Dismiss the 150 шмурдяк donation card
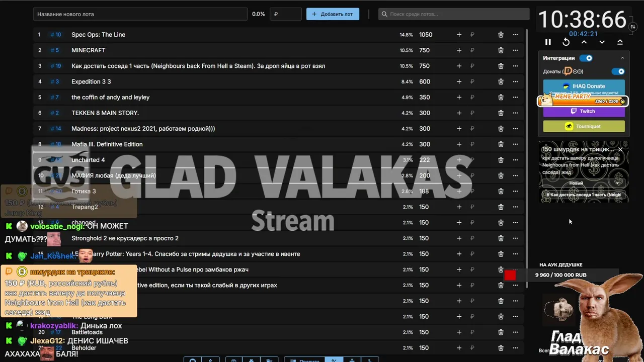Viewport: 644px width, 362px height. [620, 149]
